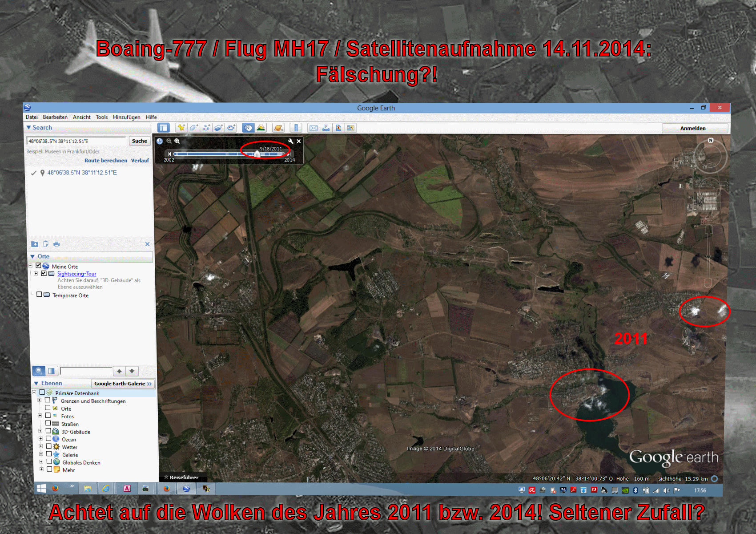Image resolution: width=756 pixels, height=534 pixels.
Task: Open time slider options wrench
Action: [x=291, y=141]
